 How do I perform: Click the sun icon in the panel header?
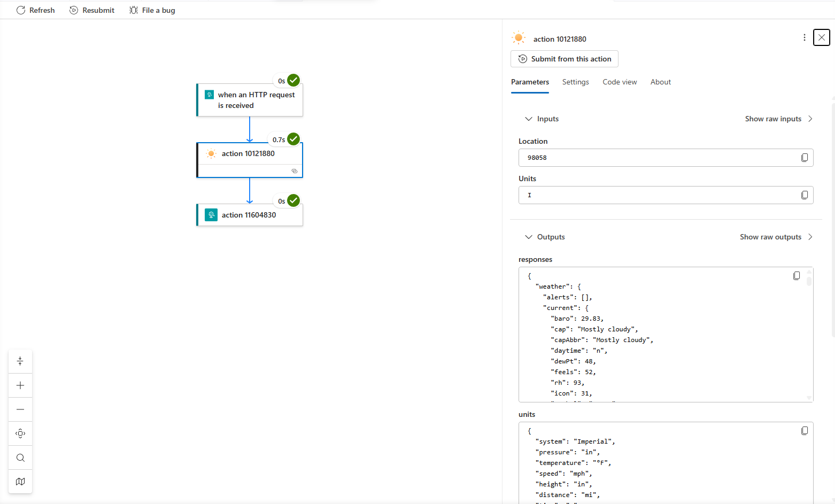pos(519,38)
